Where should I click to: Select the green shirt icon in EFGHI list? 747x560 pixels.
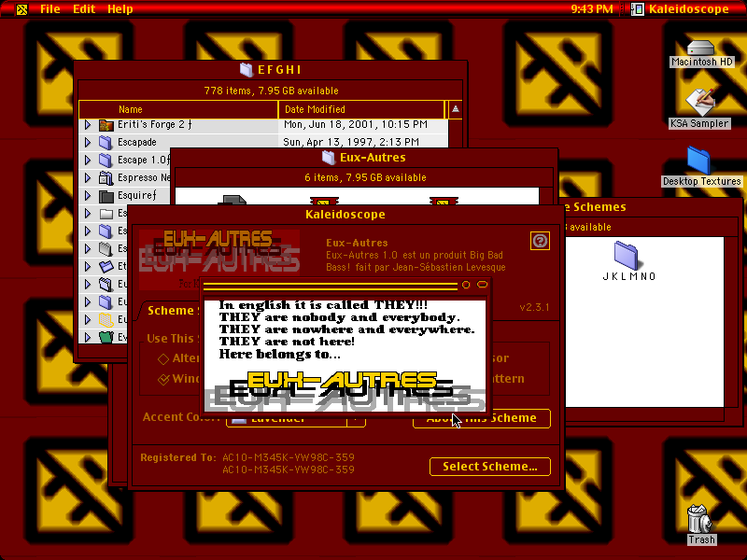pos(106,337)
